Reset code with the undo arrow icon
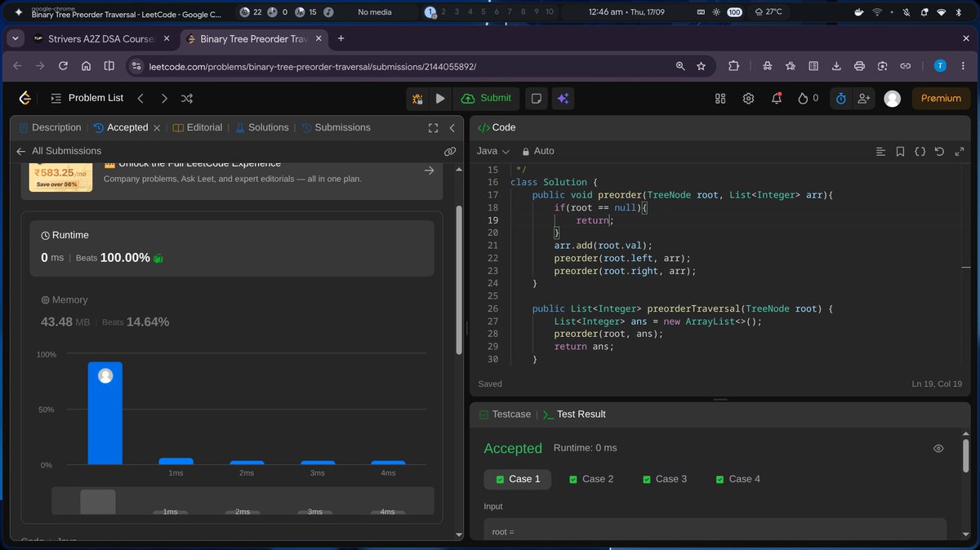This screenshot has width=980, height=550. click(939, 151)
